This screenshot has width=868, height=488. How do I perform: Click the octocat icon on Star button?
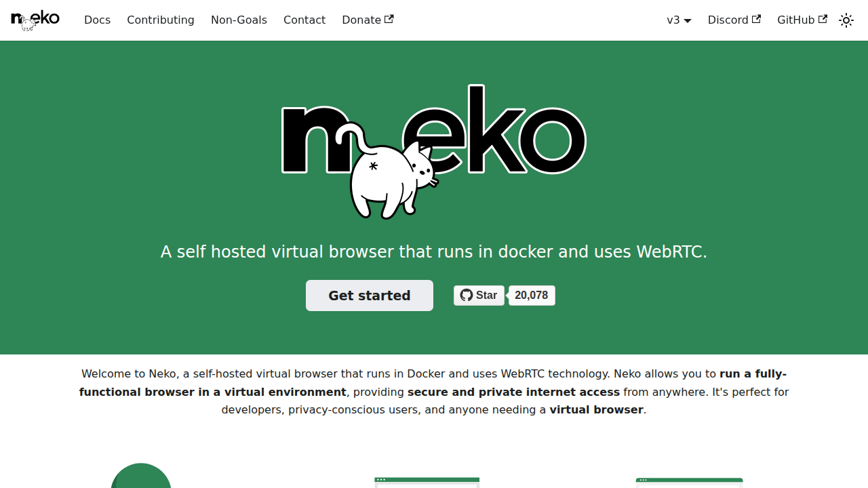click(x=467, y=296)
